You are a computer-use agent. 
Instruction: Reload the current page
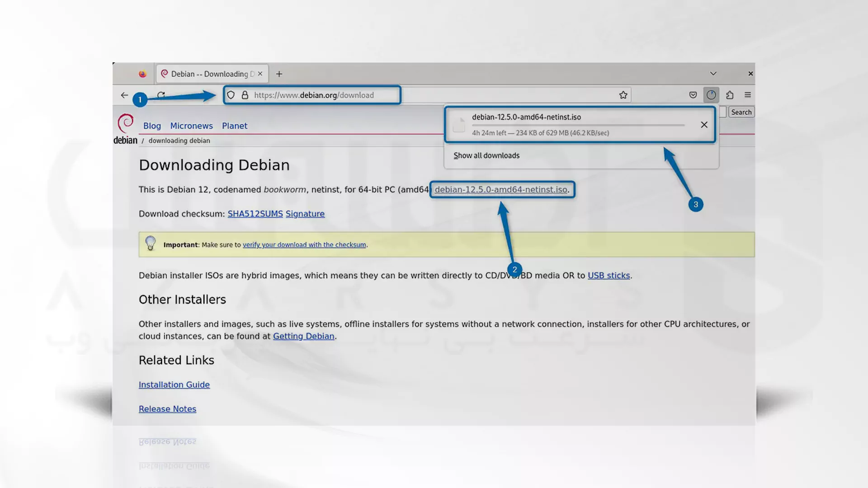coord(161,95)
